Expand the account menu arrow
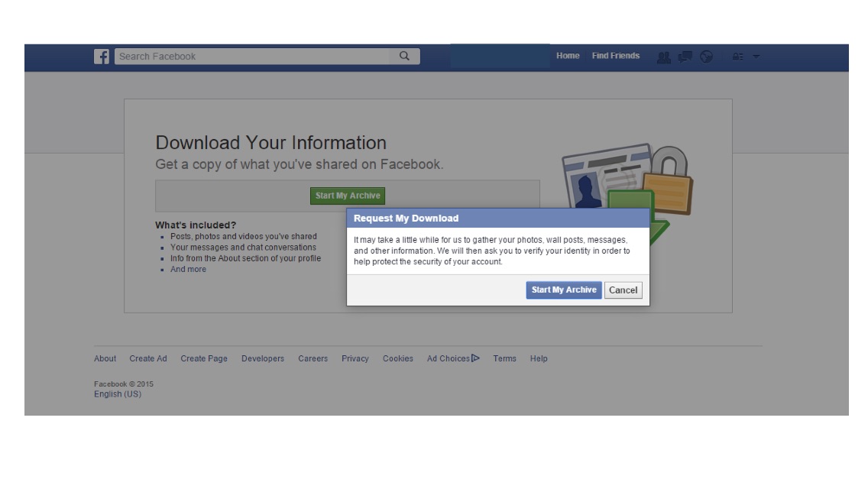This screenshot has height=489, width=868. pyautogui.click(x=756, y=57)
